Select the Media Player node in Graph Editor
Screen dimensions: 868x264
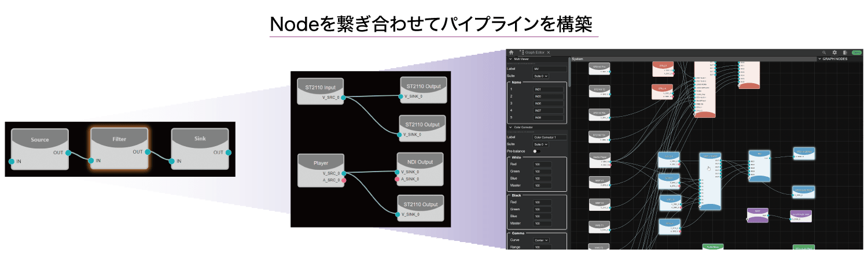tap(599, 160)
